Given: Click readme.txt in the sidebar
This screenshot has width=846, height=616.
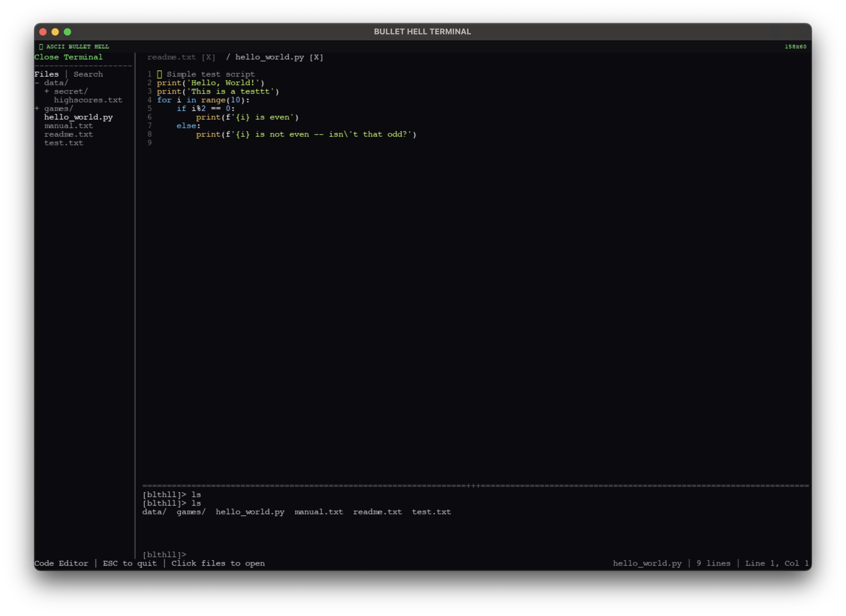Looking at the screenshot, I should pos(69,134).
